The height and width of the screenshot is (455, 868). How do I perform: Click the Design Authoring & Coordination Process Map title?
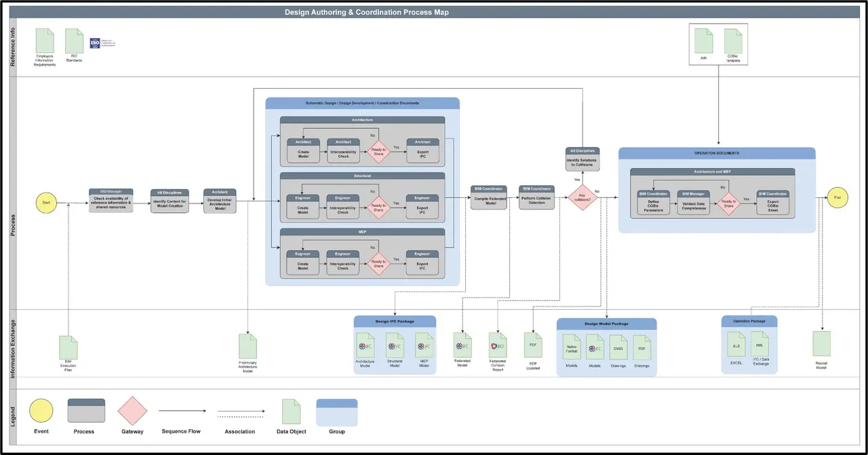[x=366, y=12]
